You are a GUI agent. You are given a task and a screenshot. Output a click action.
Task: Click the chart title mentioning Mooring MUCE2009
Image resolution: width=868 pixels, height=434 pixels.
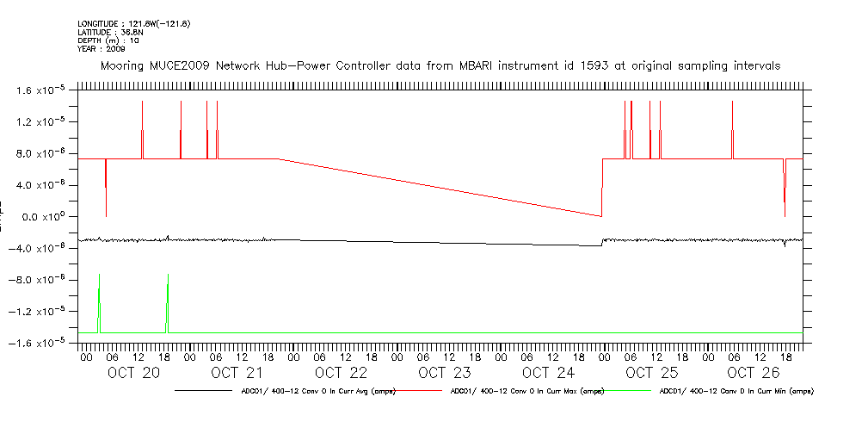(440, 66)
